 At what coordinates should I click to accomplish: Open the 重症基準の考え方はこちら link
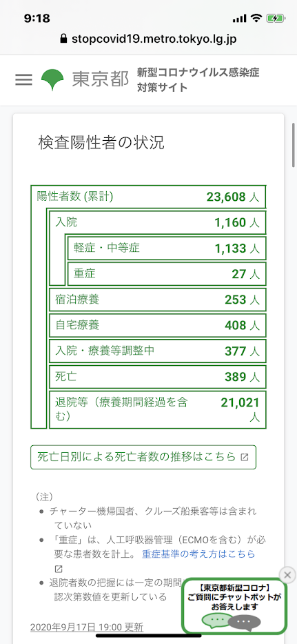pyautogui.click(x=198, y=554)
